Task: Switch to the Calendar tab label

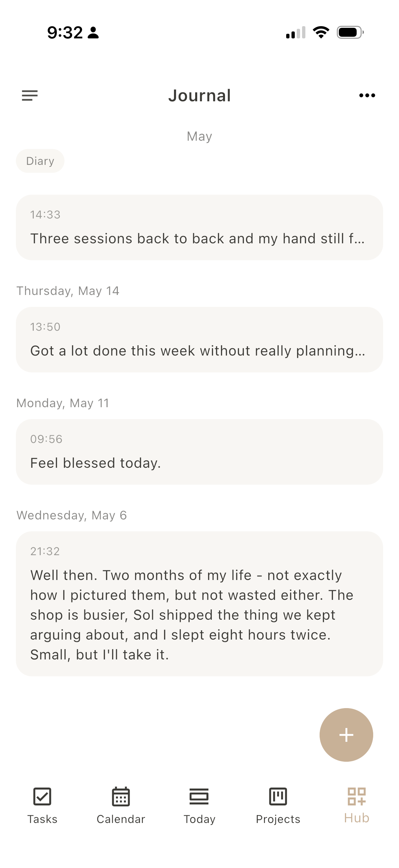Action: pos(121,819)
